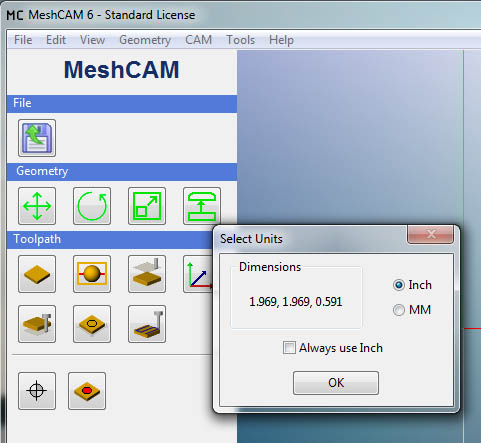Enable the Always use Inch checkbox
This screenshot has width=481, height=443.
(x=289, y=348)
